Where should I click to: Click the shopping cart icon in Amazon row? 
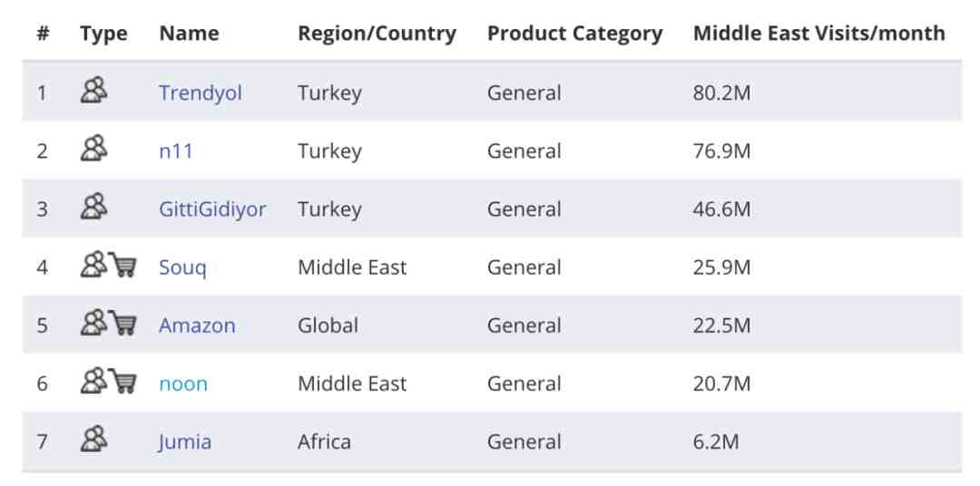click(123, 323)
